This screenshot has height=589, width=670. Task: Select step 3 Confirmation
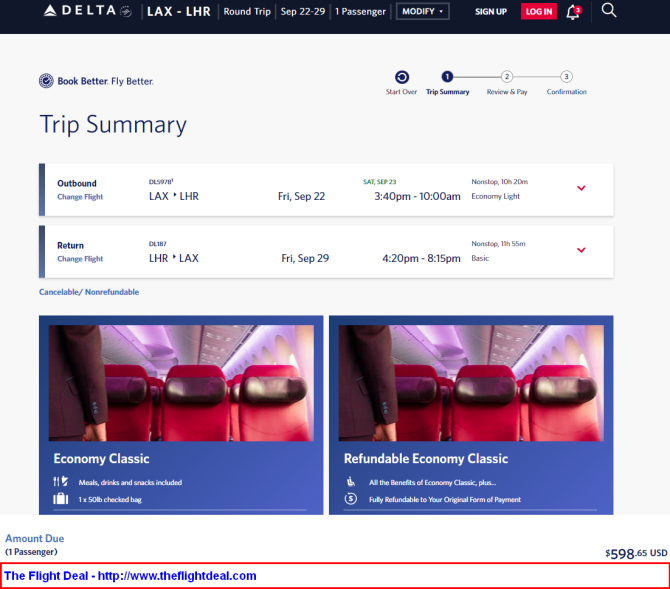566,77
